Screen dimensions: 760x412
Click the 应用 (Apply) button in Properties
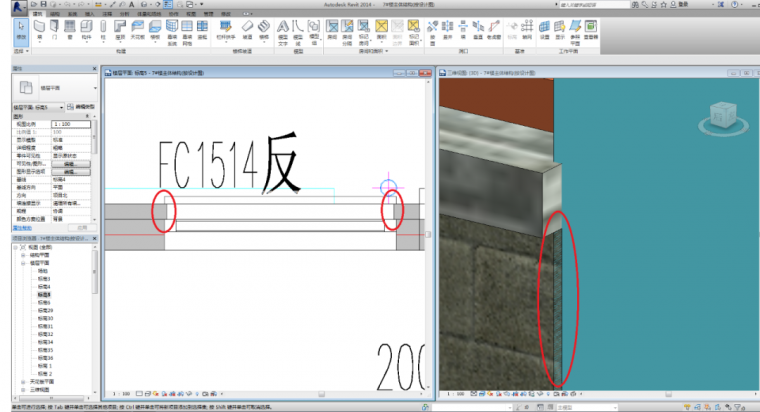[82, 227]
